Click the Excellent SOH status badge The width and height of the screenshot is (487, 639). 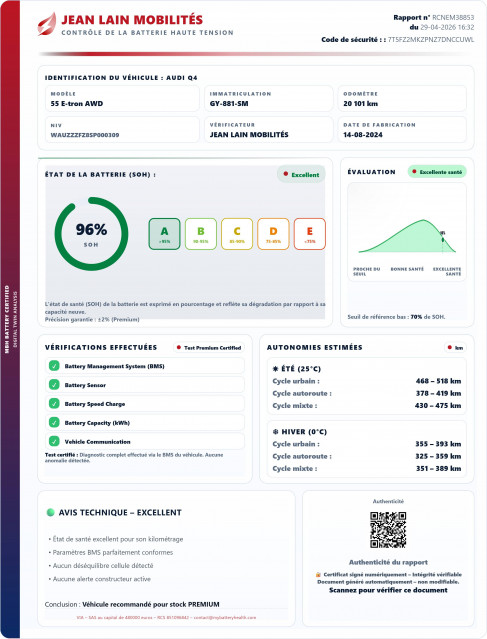tap(301, 174)
